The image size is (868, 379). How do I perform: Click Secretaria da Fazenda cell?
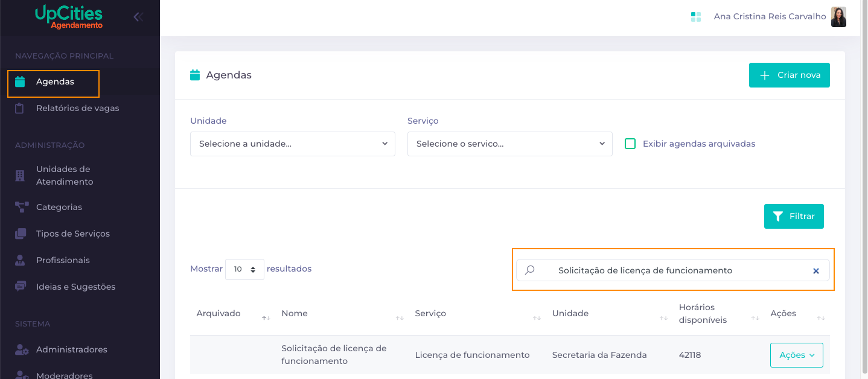click(x=599, y=355)
